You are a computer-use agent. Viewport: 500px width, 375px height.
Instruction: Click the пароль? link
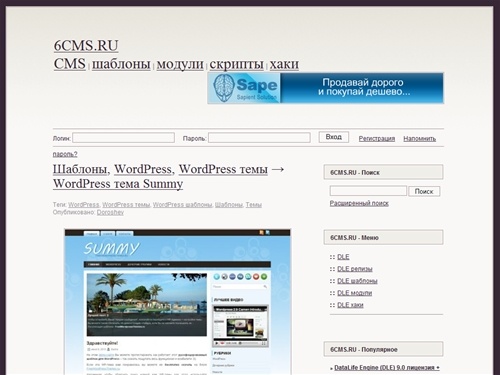click(65, 154)
